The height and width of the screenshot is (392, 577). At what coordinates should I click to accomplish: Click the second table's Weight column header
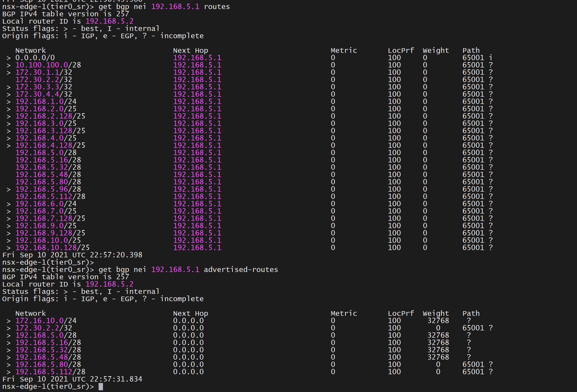click(x=436, y=313)
